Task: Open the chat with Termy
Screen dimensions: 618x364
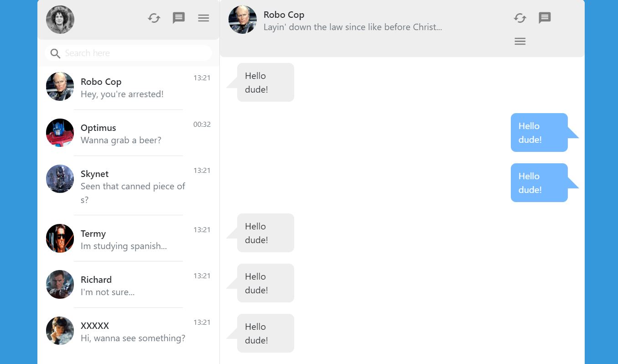Action: coord(128,239)
